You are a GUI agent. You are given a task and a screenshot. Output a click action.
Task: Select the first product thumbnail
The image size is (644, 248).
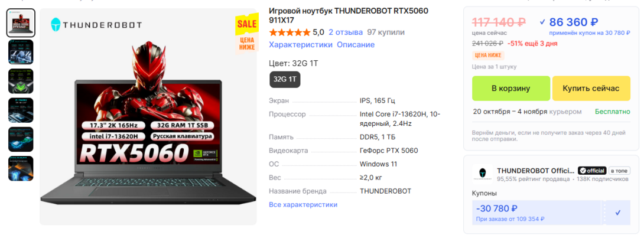(x=21, y=23)
